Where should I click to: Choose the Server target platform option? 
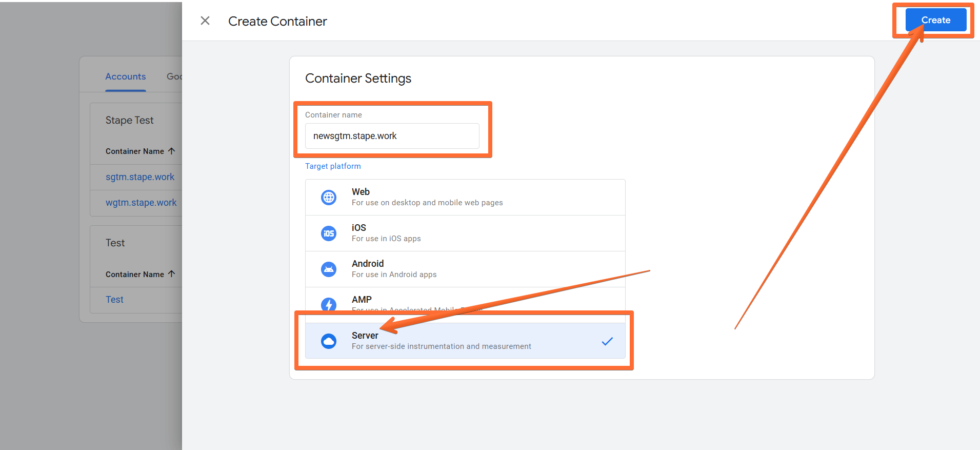(465, 341)
